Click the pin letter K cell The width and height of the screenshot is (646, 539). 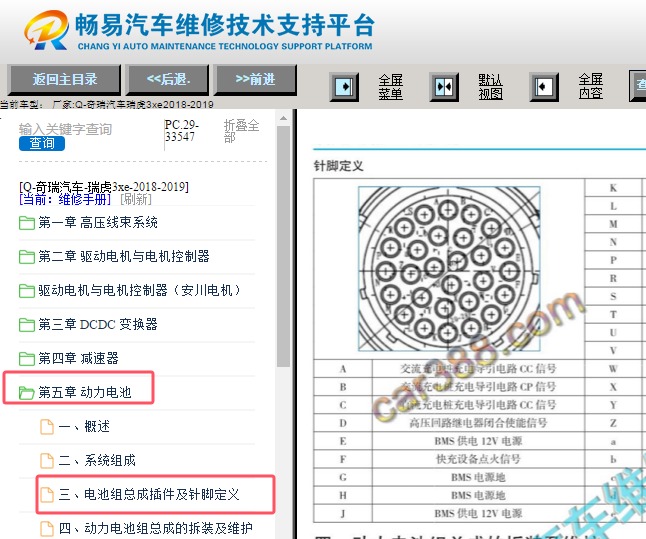point(613,188)
